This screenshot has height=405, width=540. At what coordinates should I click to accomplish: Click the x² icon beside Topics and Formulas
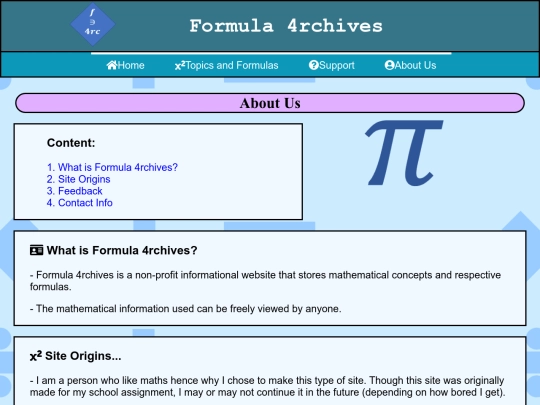coord(180,65)
